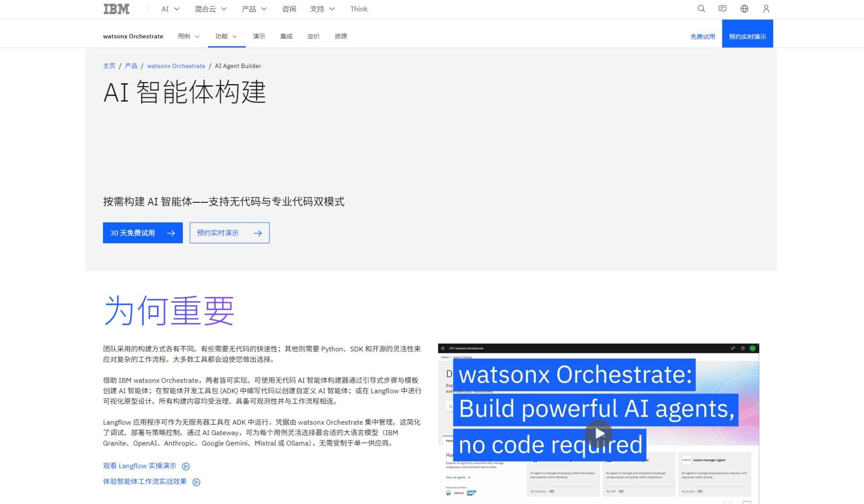The image size is (864, 504).
Task: Click play icon beside 体验智能体工作流实战效果 link
Action: (196, 482)
